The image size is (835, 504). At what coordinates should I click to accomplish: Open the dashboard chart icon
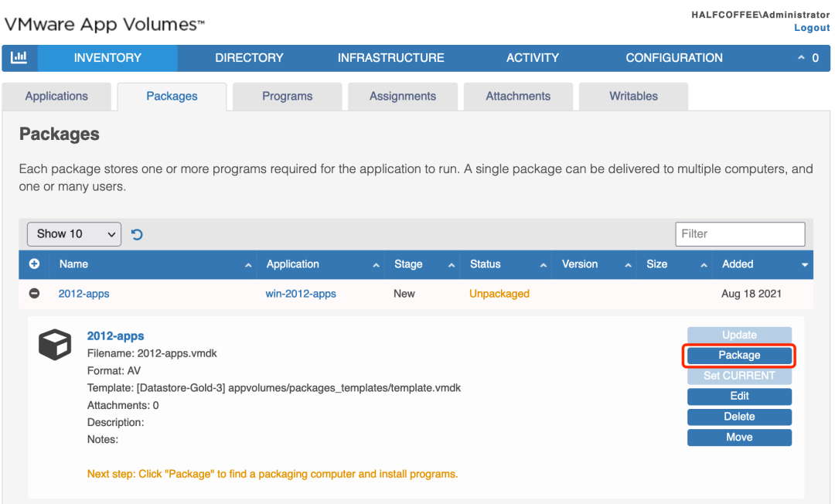(x=19, y=57)
